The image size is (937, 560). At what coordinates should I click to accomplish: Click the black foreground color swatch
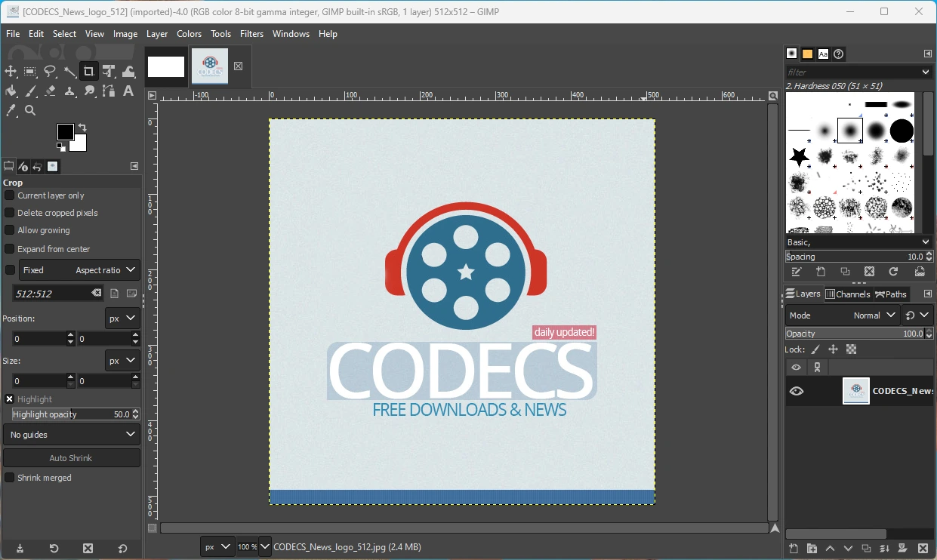point(65,132)
